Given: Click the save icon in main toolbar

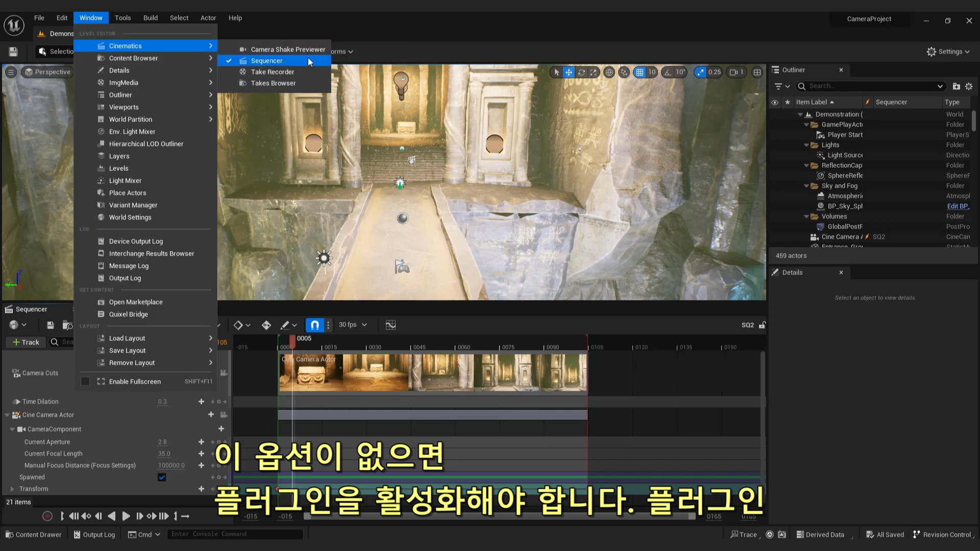Looking at the screenshot, I should pyautogui.click(x=13, y=52).
